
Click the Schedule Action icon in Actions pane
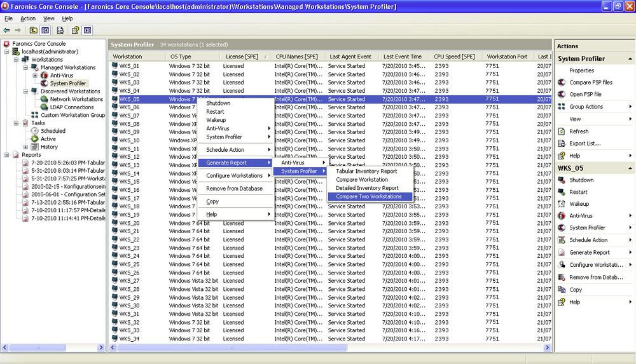pyautogui.click(x=562, y=240)
